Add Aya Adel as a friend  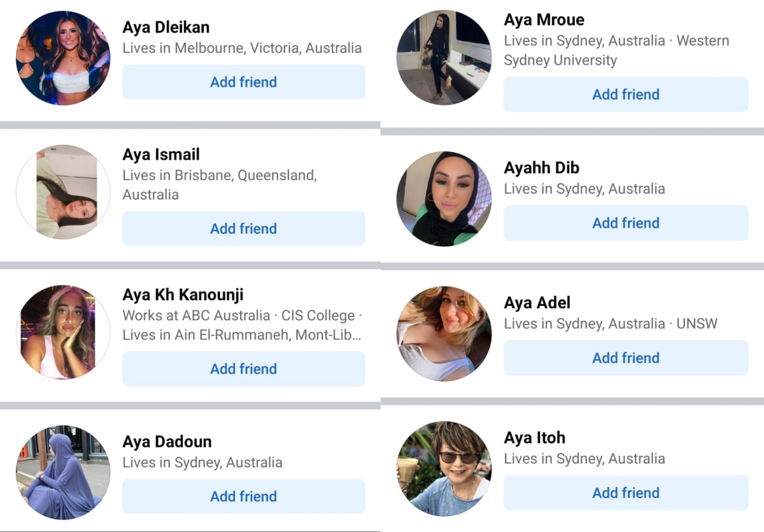[626, 358]
